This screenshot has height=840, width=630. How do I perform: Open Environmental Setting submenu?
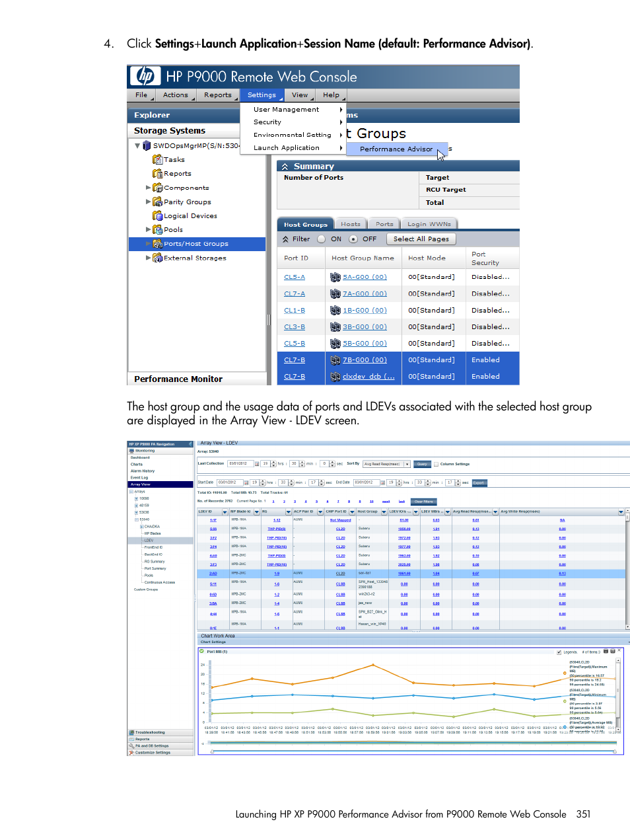point(293,135)
